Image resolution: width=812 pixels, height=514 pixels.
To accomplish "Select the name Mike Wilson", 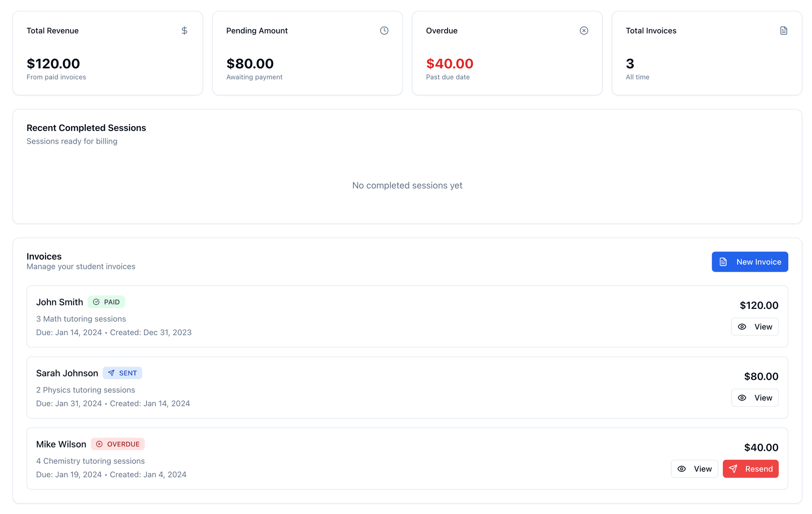I will 61,444.
